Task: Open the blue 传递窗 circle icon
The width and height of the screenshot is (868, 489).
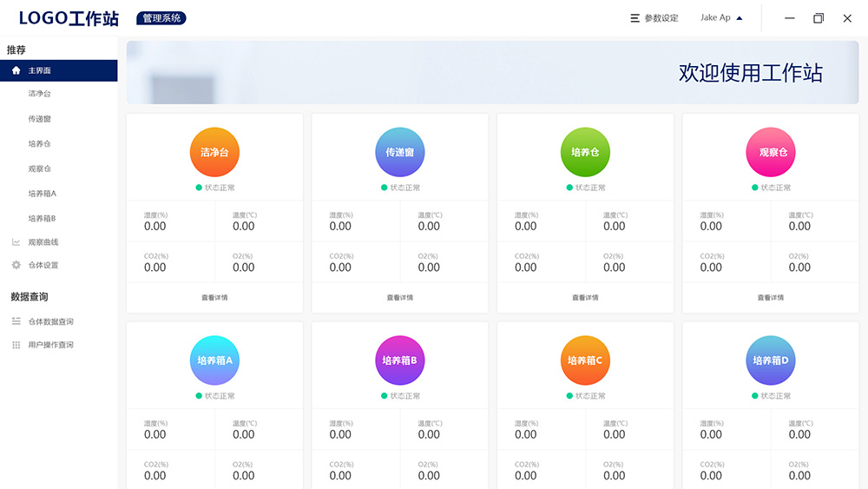Action: click(399, 152)
